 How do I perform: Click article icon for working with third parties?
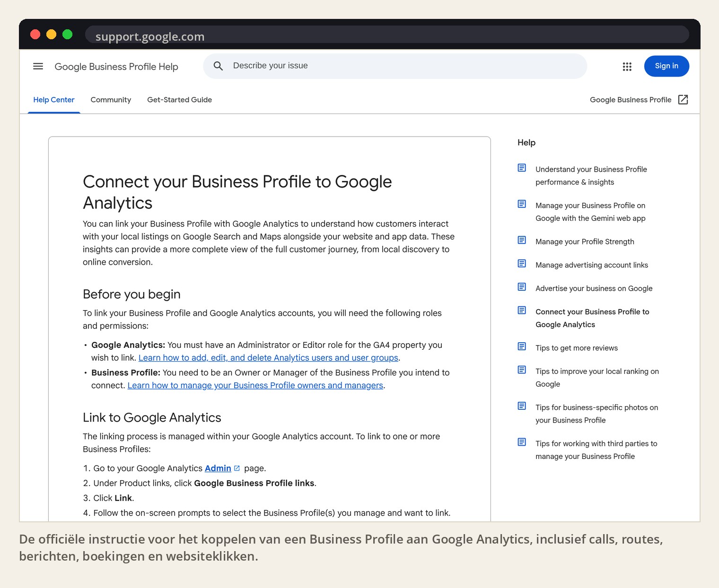tap(522, 442)
